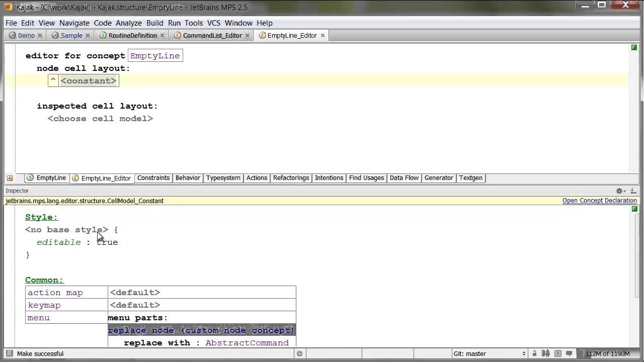644x362 pixels.
Task: Close the EmptyLine_Editor tab
Action: (x=323, y=36)
